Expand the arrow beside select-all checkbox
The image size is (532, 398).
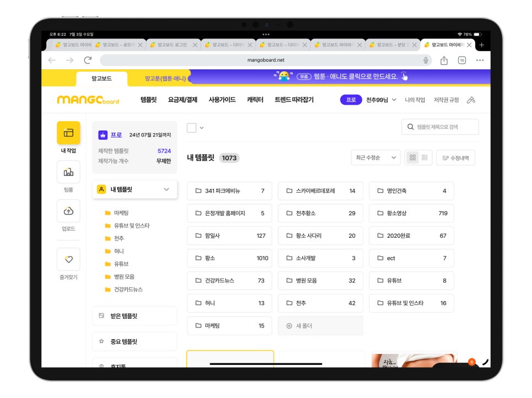tap(202, 128)
